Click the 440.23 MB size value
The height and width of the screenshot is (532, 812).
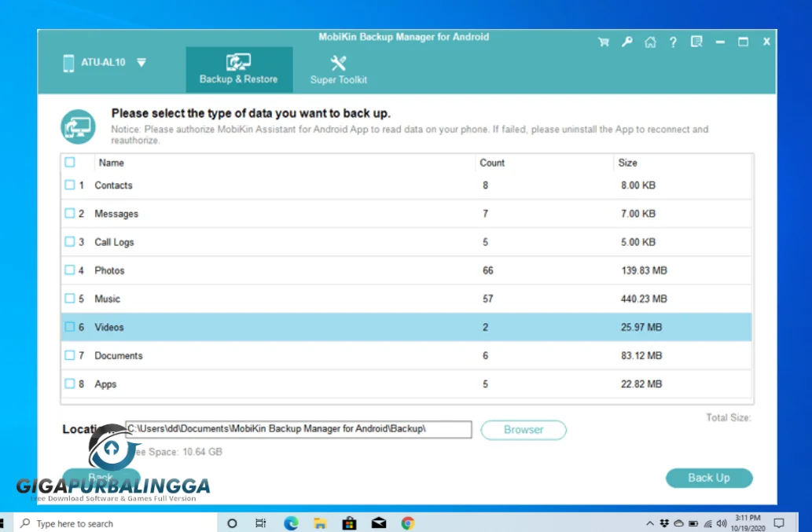(645, 299)
